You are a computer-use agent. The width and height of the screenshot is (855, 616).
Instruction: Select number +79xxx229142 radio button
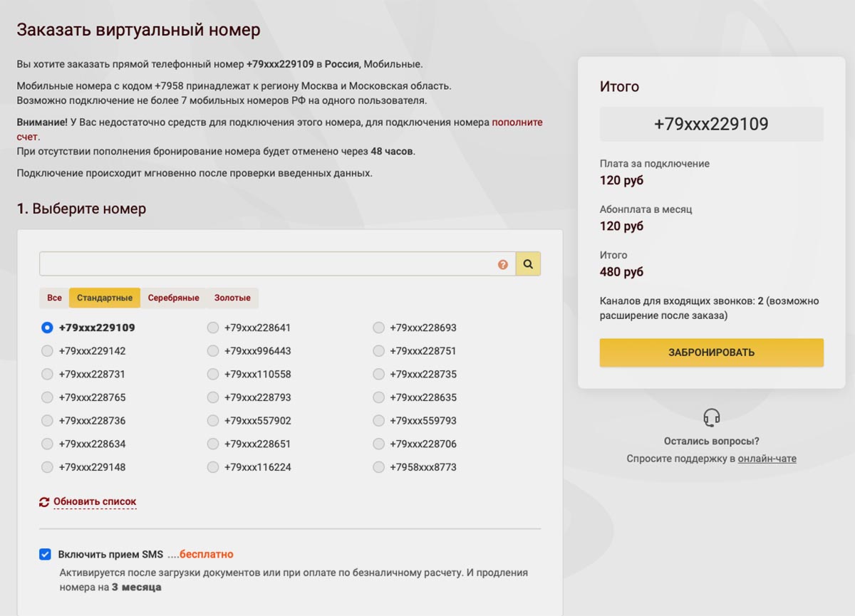pyautogui.click(x=47, y=351)
